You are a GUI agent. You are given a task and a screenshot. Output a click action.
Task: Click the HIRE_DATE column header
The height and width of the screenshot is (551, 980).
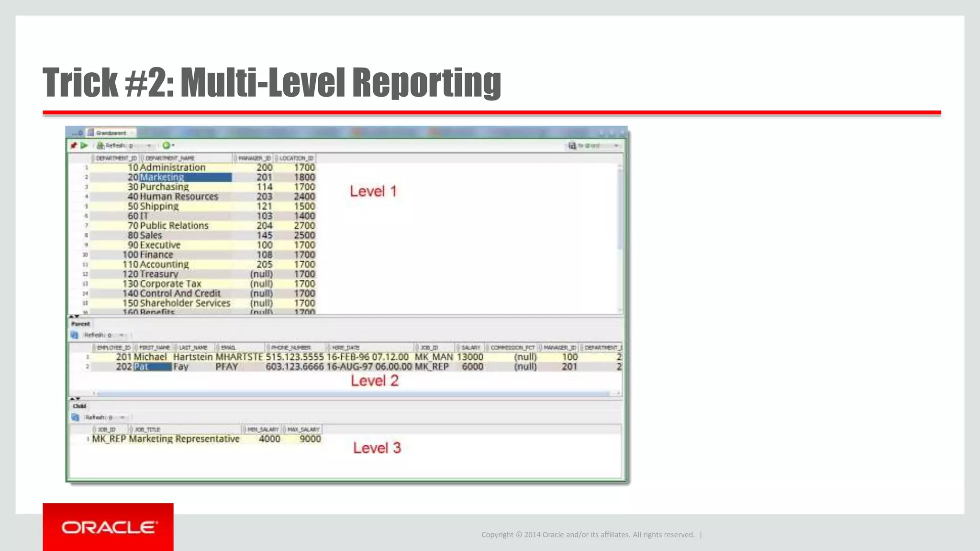coord(370,347)
